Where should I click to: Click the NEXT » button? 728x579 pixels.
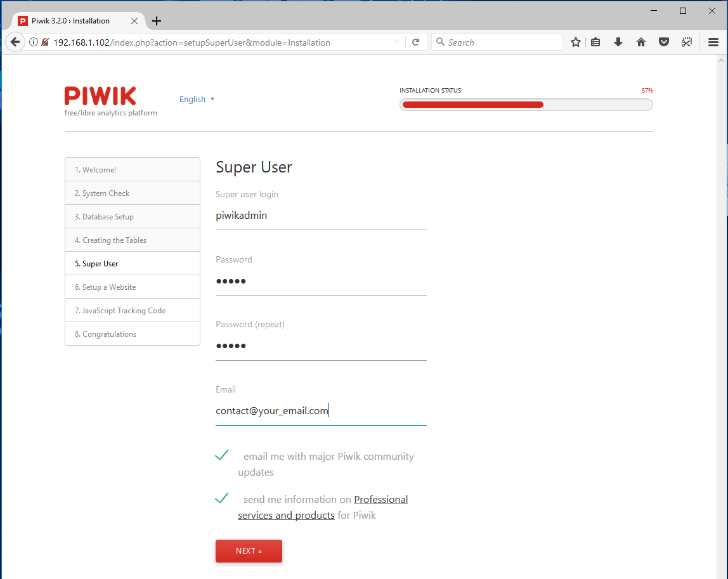(249, 550)
